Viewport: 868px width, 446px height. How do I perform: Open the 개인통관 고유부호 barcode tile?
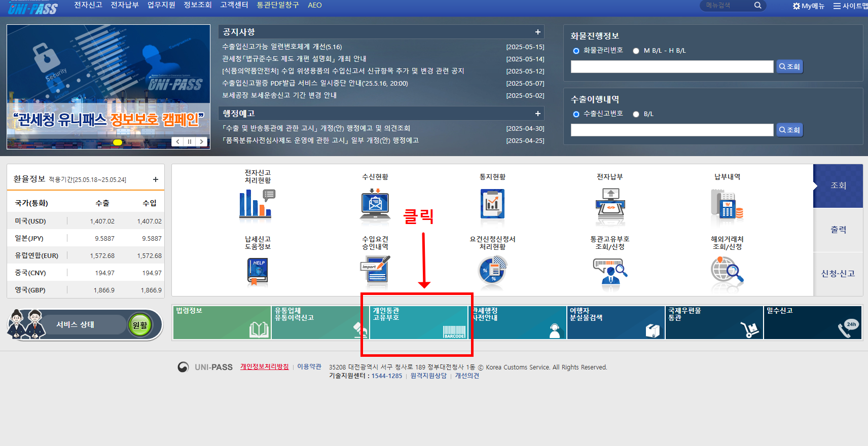tap(419, 322)
